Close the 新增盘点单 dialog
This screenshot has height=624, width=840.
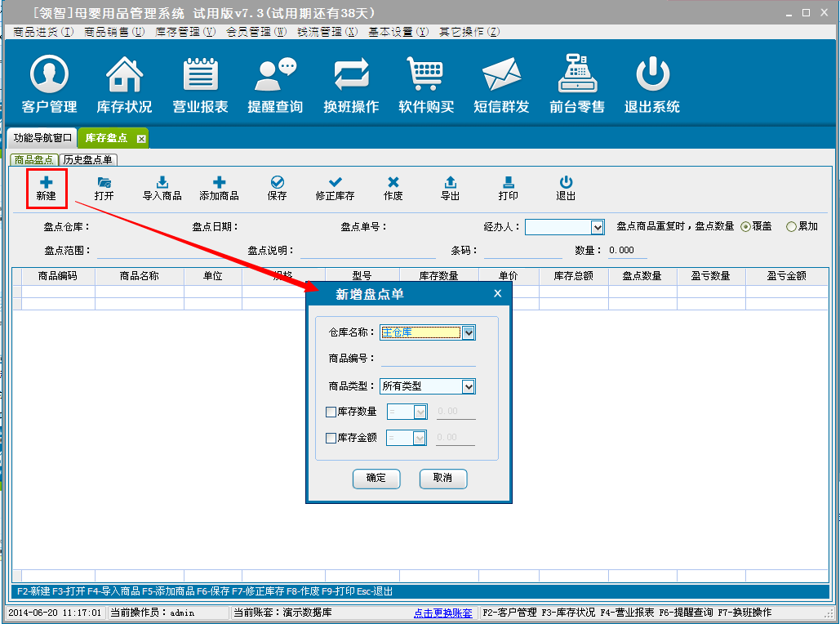[498, 294]
